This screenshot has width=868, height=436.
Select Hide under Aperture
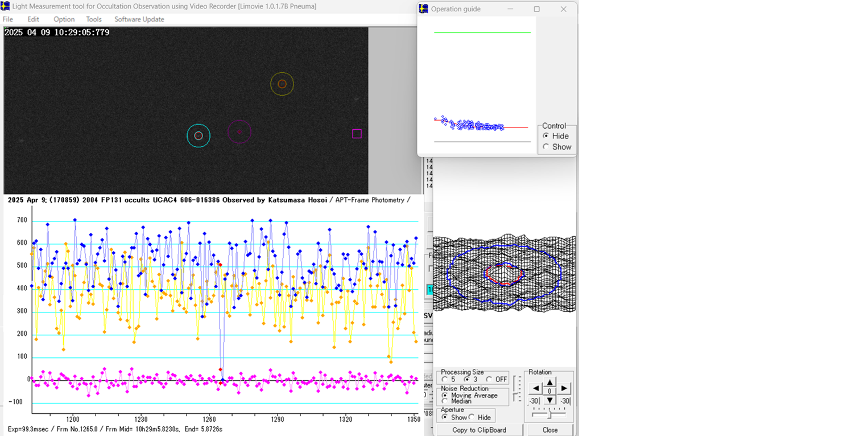472,417
